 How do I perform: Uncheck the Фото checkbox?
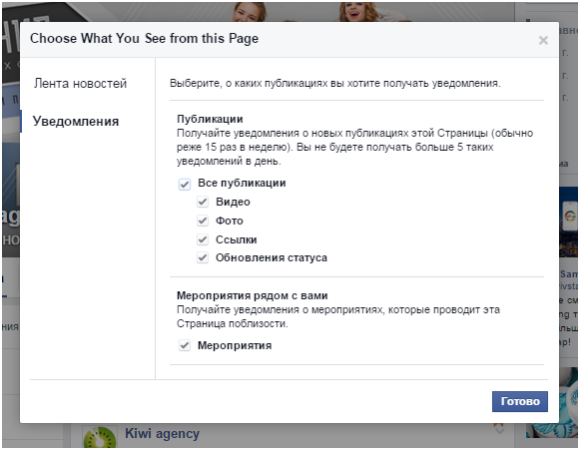coord(202,221)
